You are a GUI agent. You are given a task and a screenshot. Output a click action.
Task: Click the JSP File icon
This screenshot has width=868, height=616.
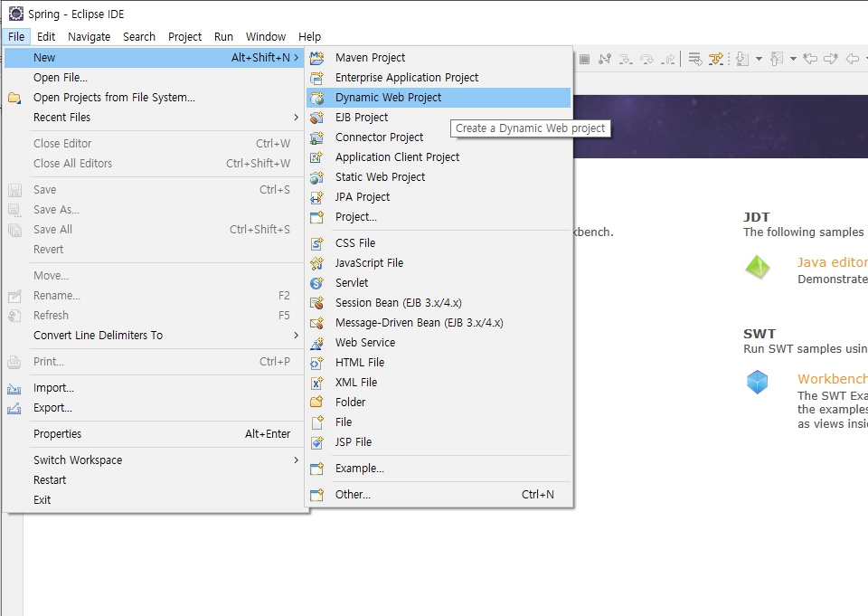316,442
